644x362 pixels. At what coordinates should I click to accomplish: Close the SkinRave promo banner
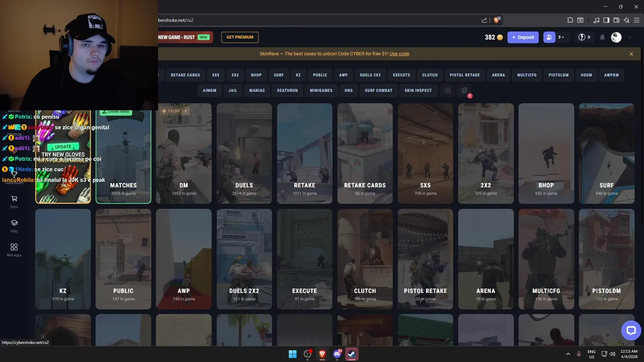[x=631, y=54]
